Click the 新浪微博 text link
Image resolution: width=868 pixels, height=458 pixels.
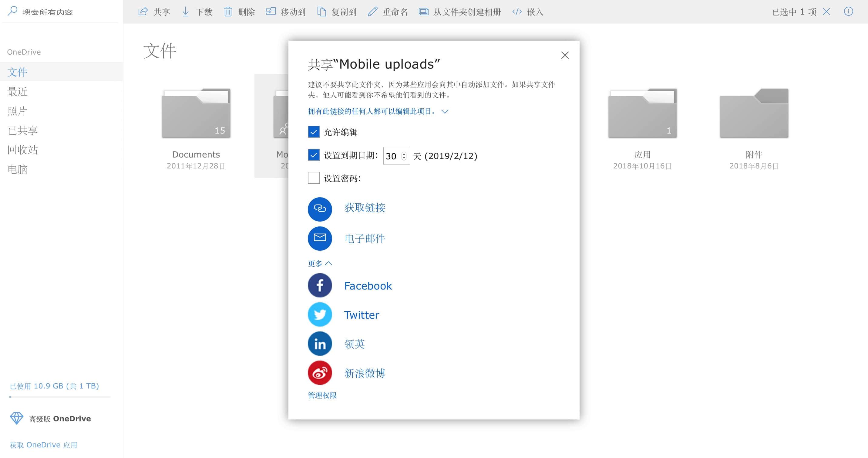[x=365, y=373]
